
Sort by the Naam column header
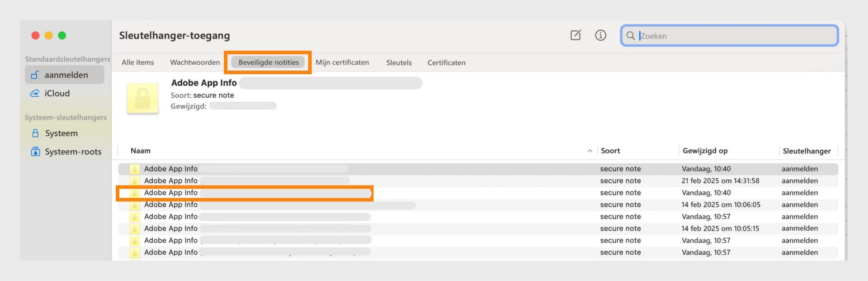(x=141, y=151)
